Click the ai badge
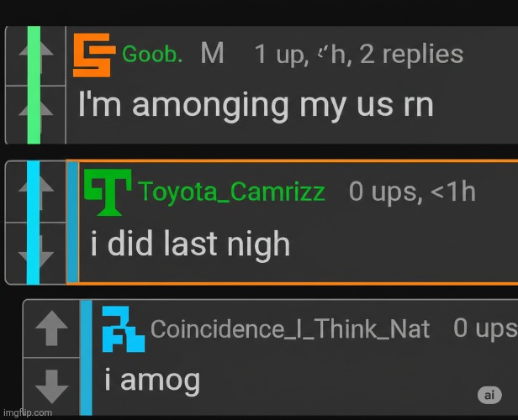Viewport: 518px width, 420px height. pos(489,394)
